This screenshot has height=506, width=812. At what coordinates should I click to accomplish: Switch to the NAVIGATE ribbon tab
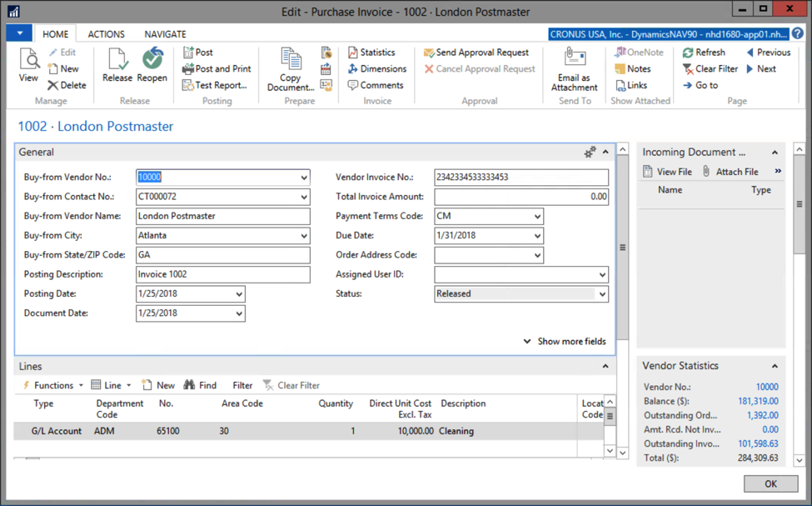point(165,34)
